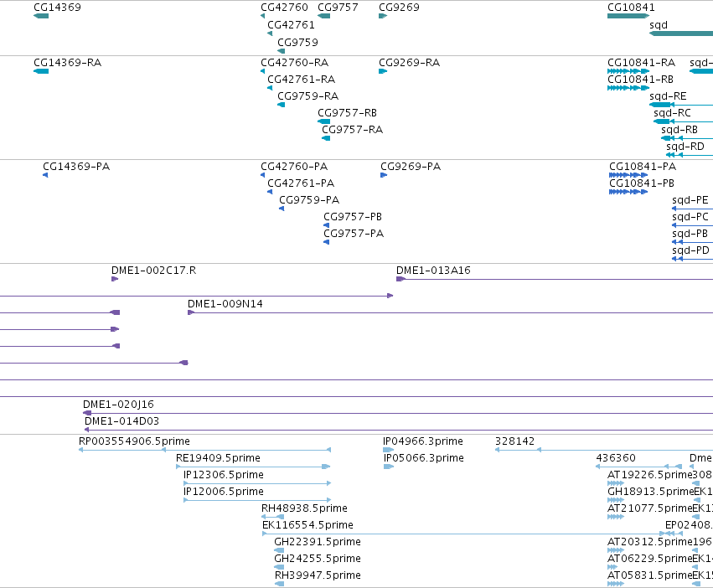Select the CG10841-PA protein label
Viewport: 713px width, 588px height.
[x=643, y=167]
